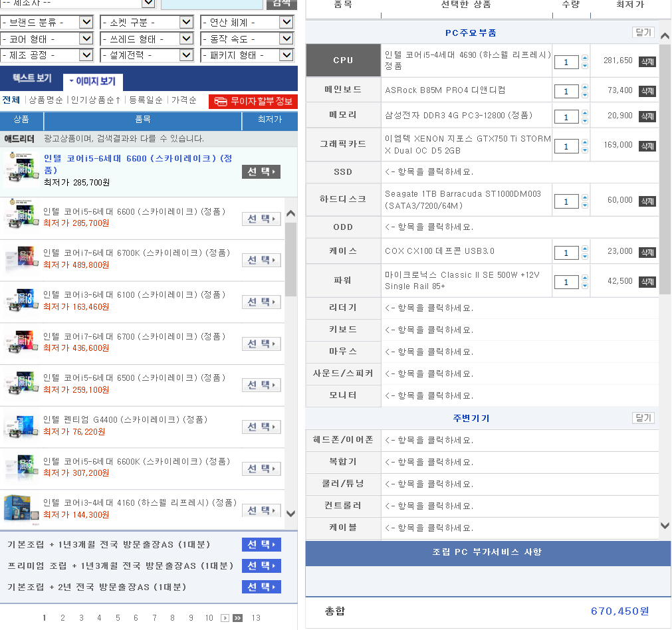
Task: Decrease CPU quantity
Action: point(585,66)
